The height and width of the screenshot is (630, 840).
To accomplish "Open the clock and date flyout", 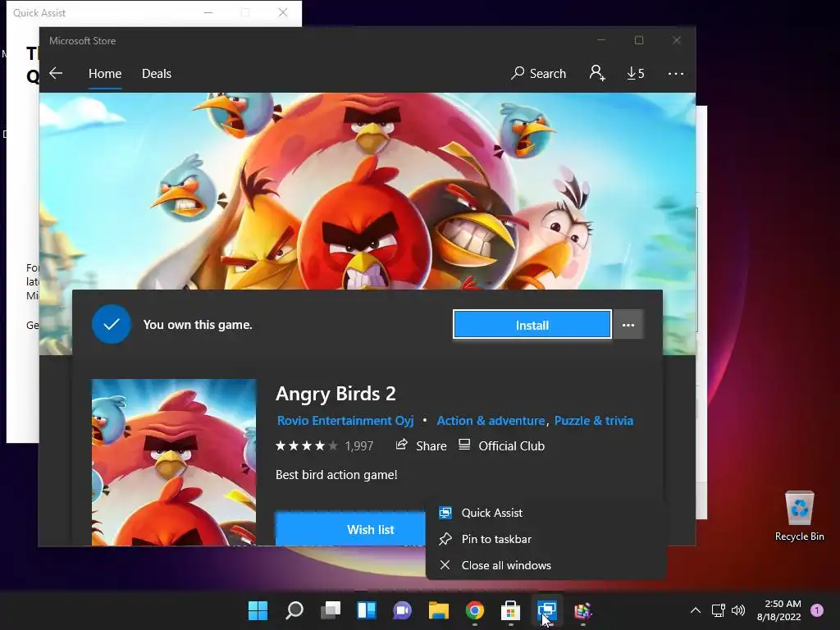I will (x=779, y=610).
